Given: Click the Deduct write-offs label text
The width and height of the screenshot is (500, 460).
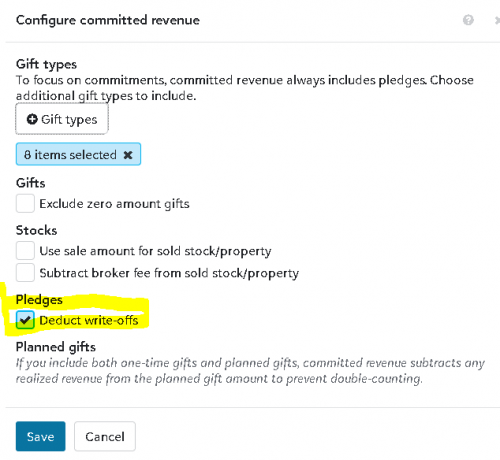Looking at the screenshot, I should point(89,320).
